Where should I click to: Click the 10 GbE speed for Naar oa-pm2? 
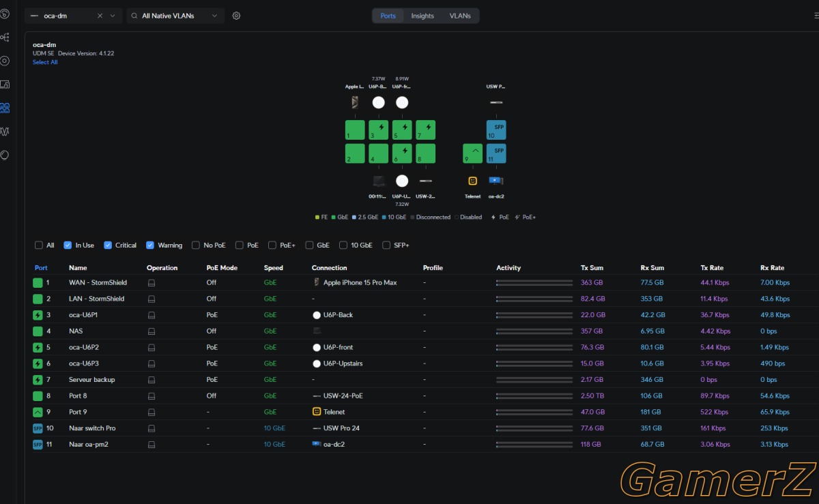tap(274, 444)
